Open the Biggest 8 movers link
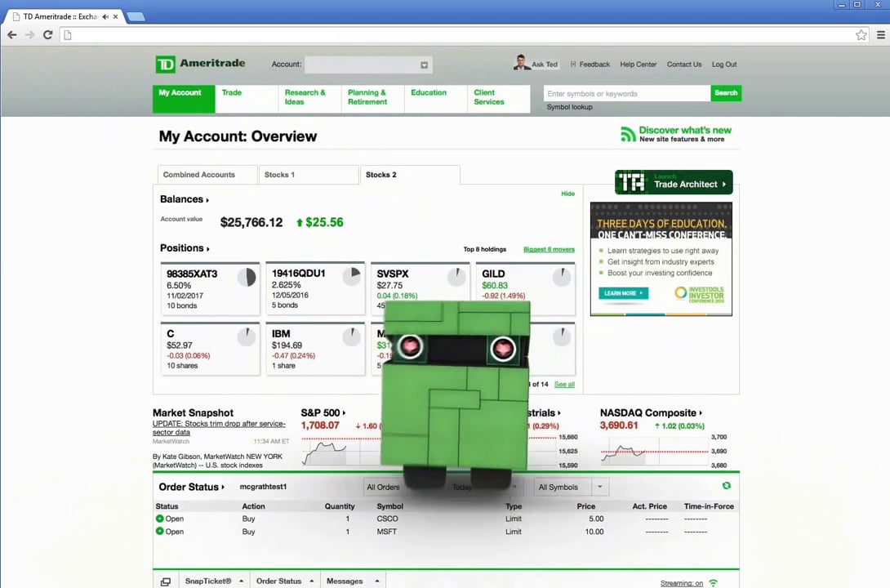This screenshot has width=890, height=588. coord(549,249)
